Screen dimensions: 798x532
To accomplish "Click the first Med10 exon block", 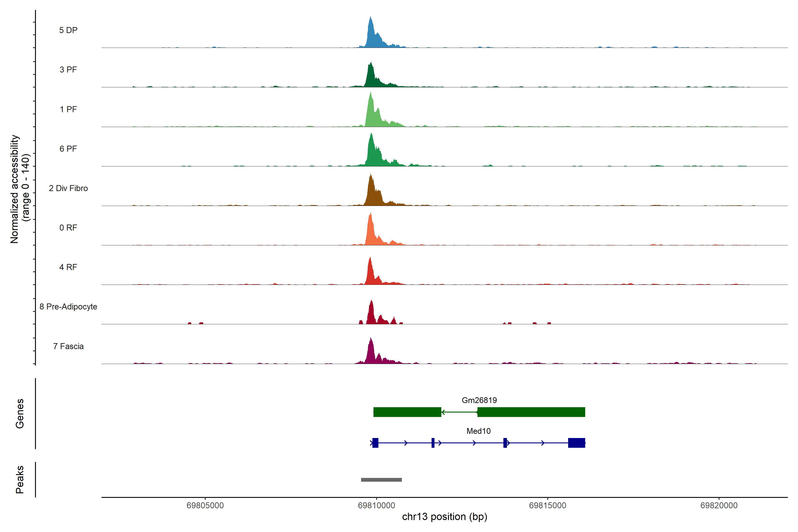I will [375, 443].
